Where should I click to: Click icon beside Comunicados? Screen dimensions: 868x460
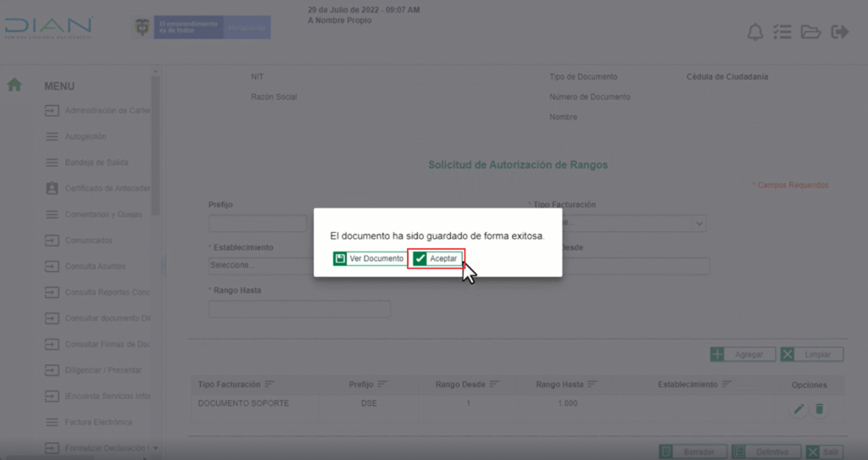(x=52, y=241)
